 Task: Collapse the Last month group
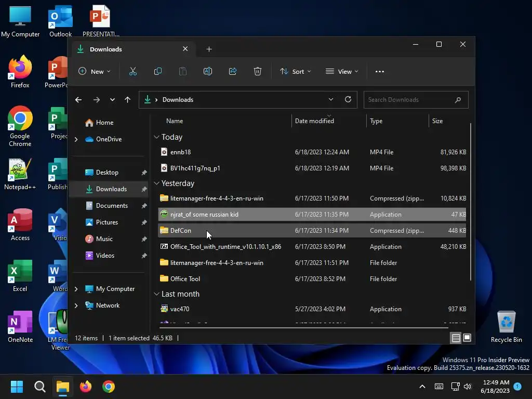click(156, 294)
